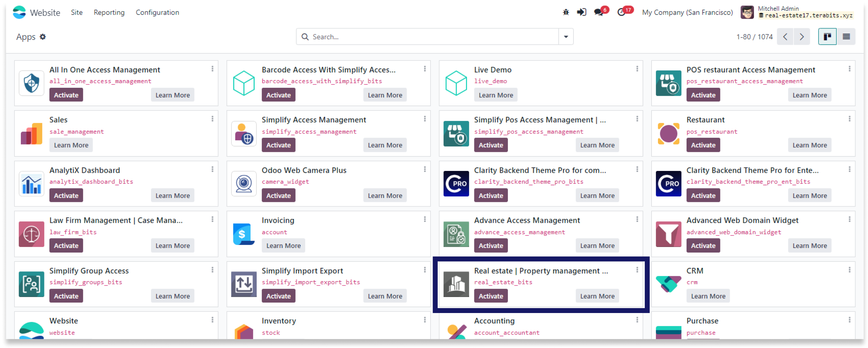Open Mitchell Admin user menu

click(797, 13)
